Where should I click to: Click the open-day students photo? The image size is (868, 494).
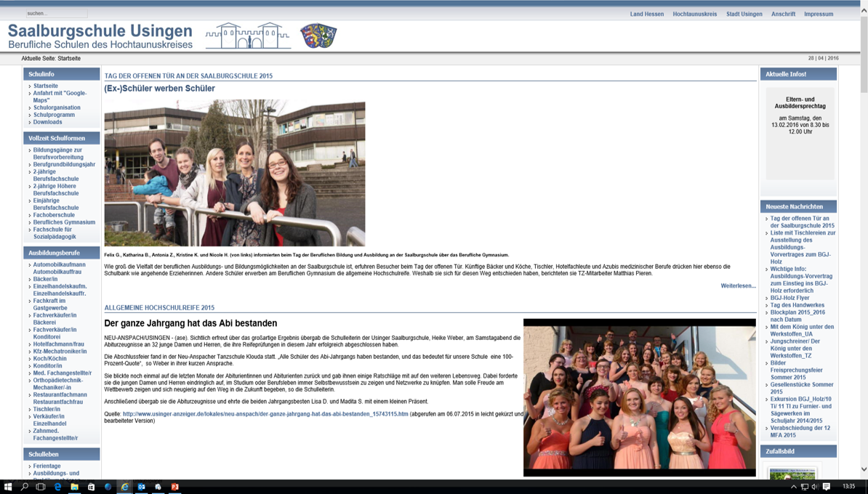235,173
